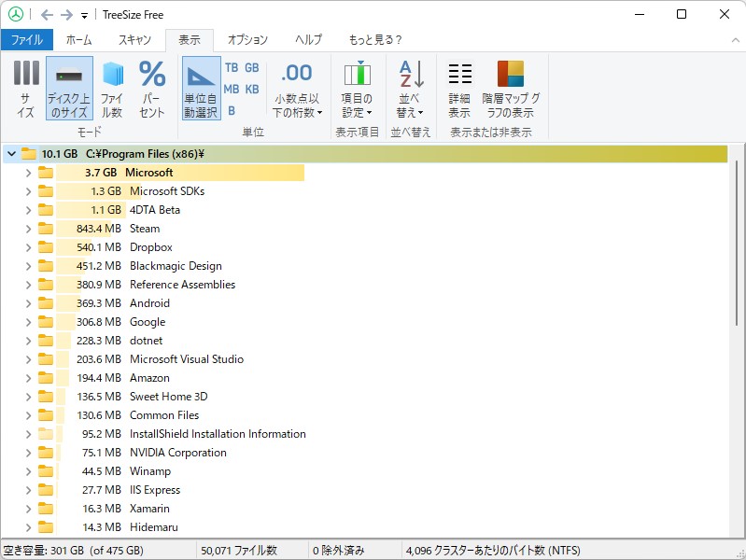The height and width of the screenshot is (560, 746).
Task: Set size unit to TB
Action: coord(232,68)
